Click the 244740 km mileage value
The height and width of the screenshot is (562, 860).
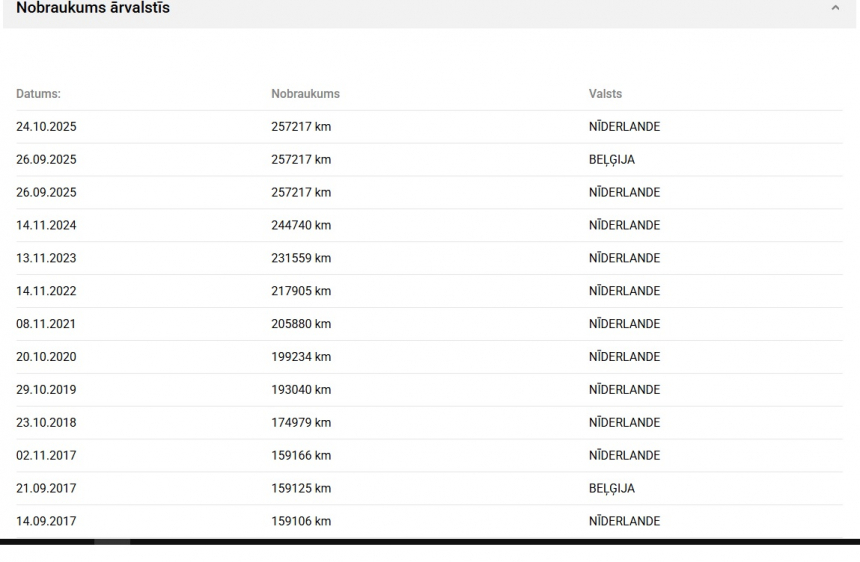coord(301,226)
